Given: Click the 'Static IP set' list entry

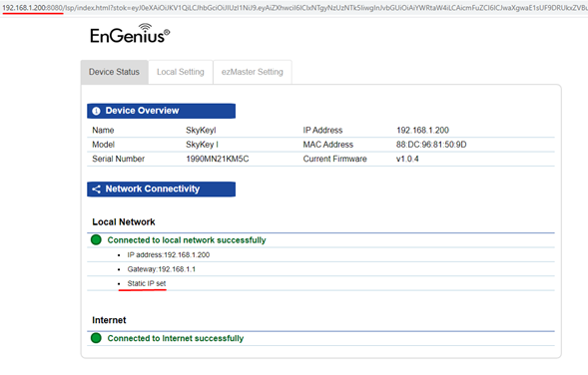Looking at the screenshot, I should click(146, 283).
